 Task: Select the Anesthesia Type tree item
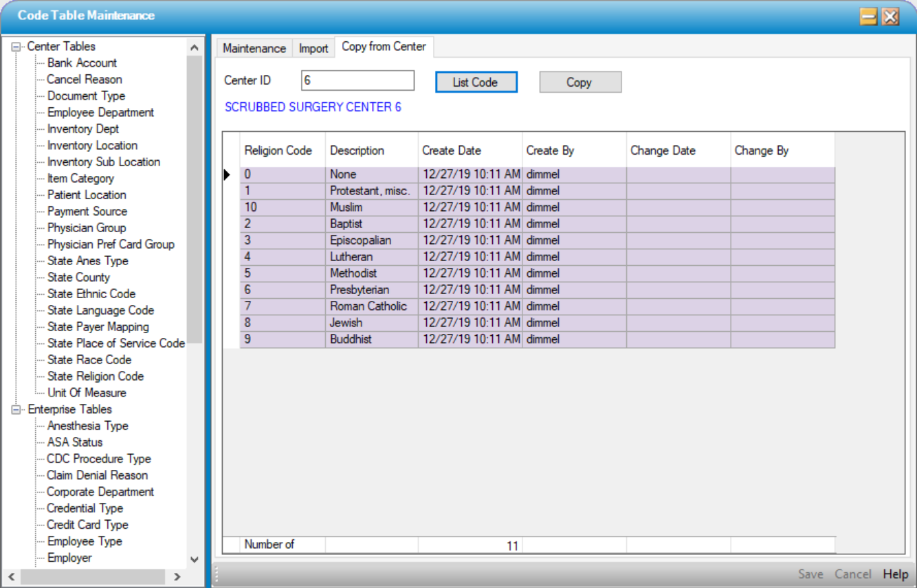click(x=87, y=426)
